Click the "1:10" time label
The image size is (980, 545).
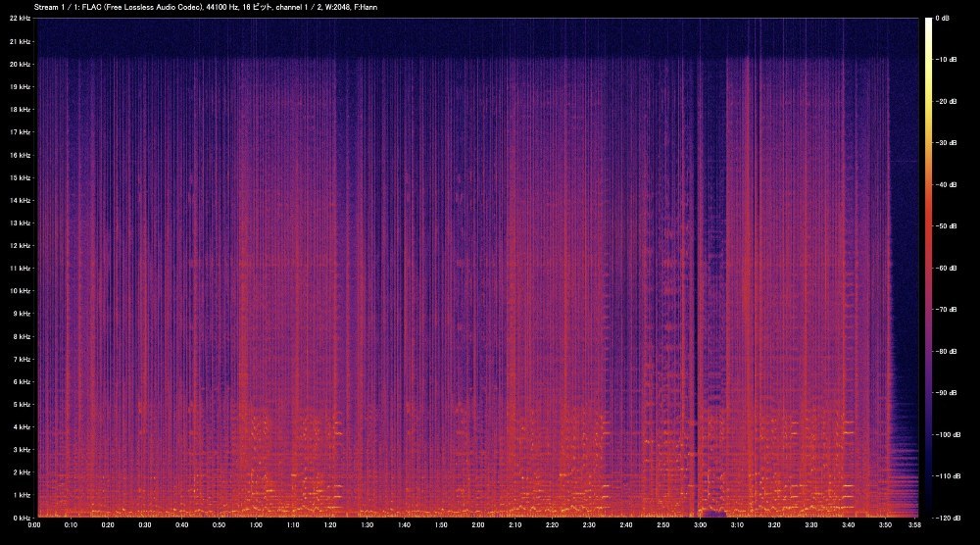coord(292,525)
